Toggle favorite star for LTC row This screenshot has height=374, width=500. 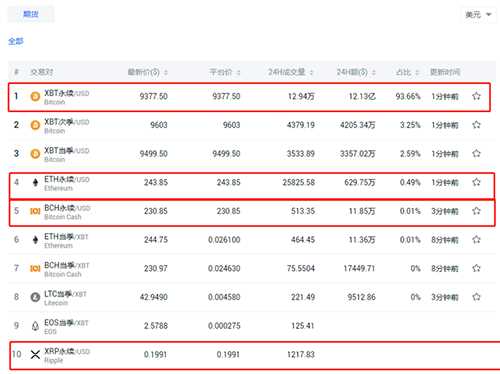(476, 297)
